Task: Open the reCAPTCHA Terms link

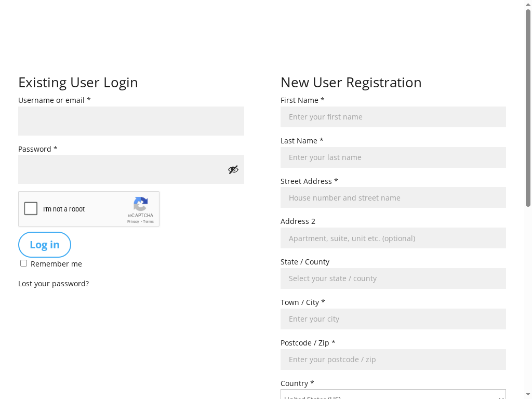Action: 149,221
